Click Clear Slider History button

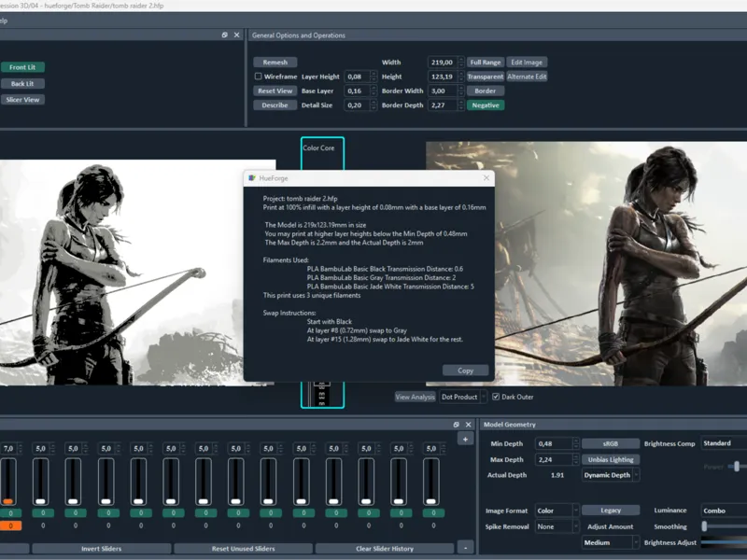coord(385,549)
